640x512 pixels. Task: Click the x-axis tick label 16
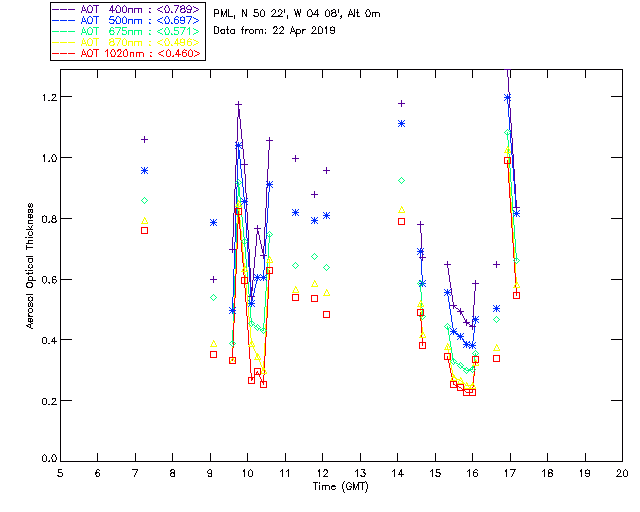pos(472,473)
